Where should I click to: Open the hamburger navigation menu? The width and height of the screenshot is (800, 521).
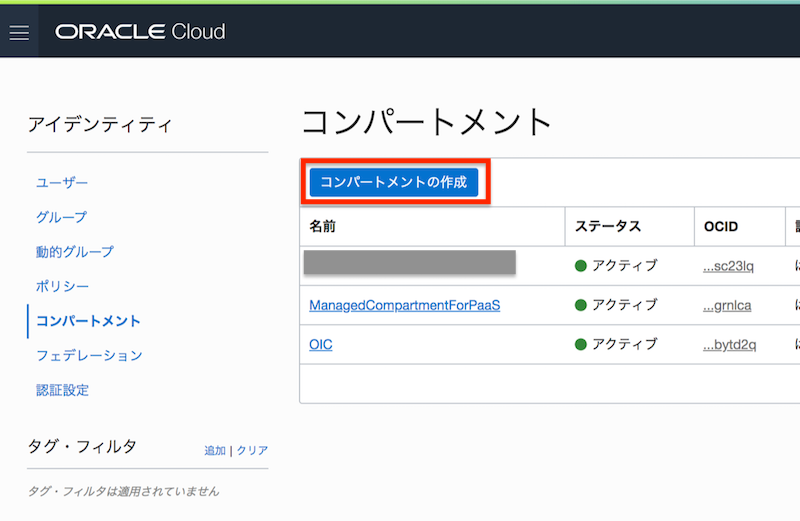(19, 33)
